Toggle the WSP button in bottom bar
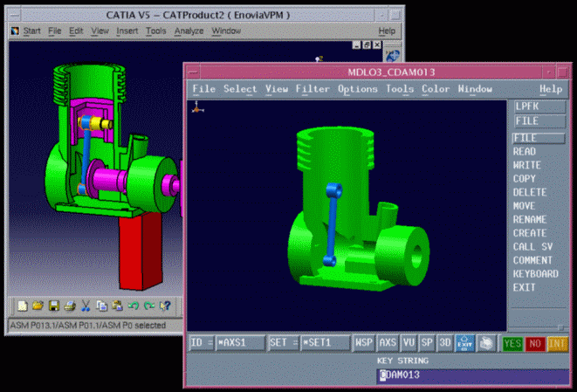This screenshot has height=392, width=577. point(363,343)
